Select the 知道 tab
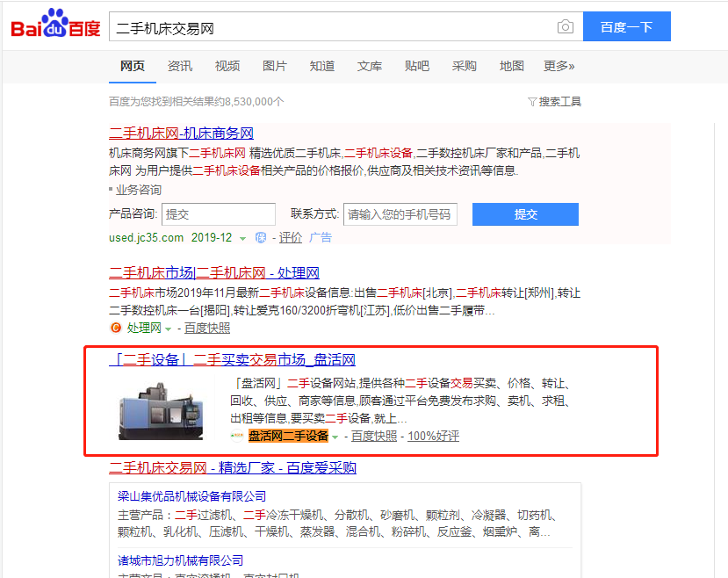 [321, 66]
